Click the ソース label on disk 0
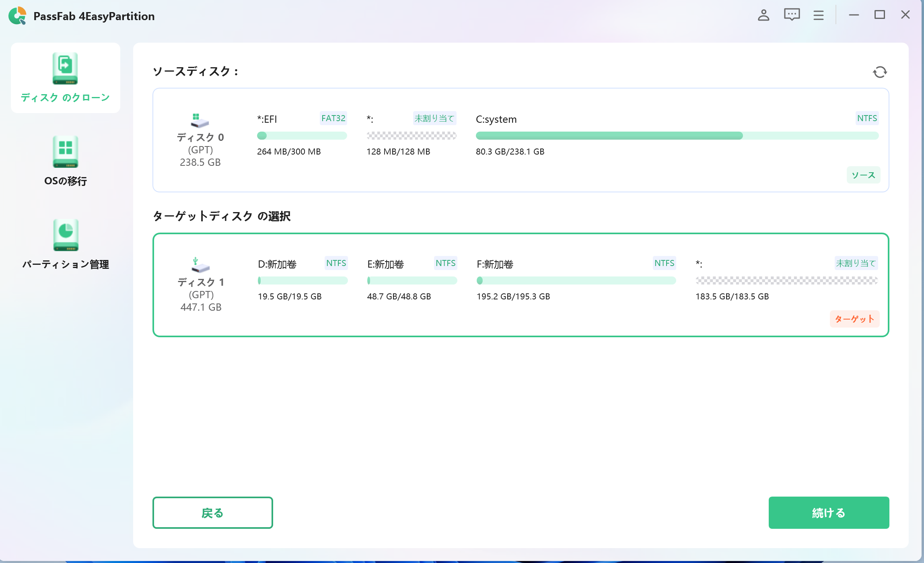924x563 pixels. (863, 175)
